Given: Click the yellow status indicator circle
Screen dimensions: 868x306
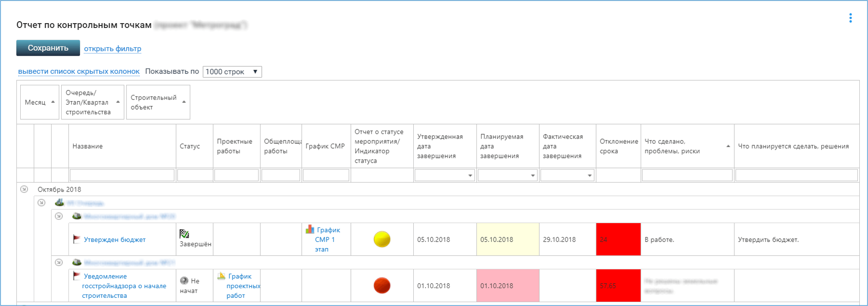Looking at the screenshot, I should [x=382, y=239].
